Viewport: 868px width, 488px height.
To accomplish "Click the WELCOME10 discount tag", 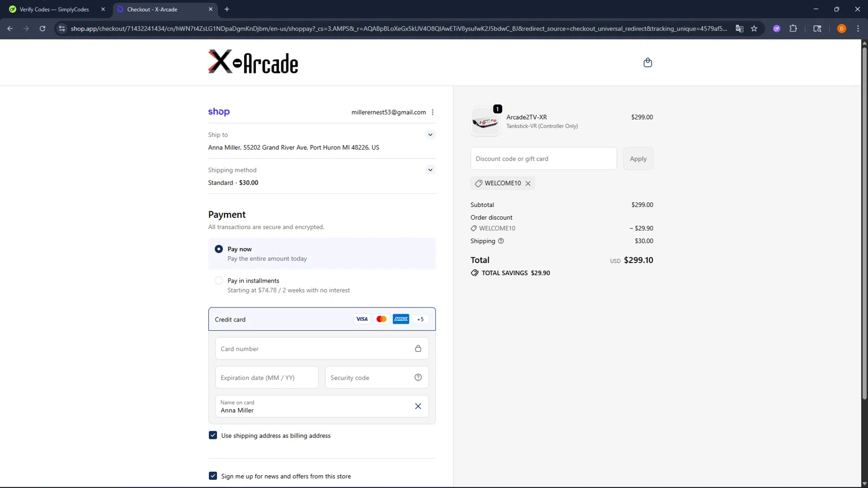I will click(502, 183).
